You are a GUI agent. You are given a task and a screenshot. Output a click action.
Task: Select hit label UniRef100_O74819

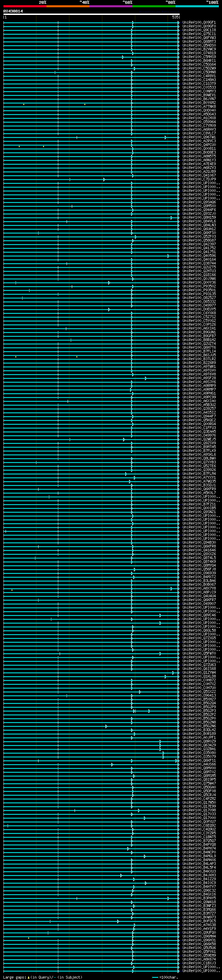tap(199, 53)
